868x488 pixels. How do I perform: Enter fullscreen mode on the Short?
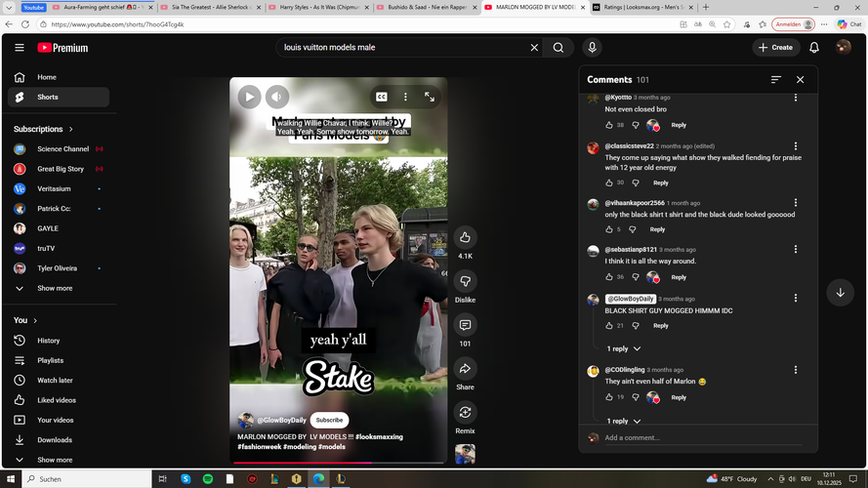click(430, 97)
